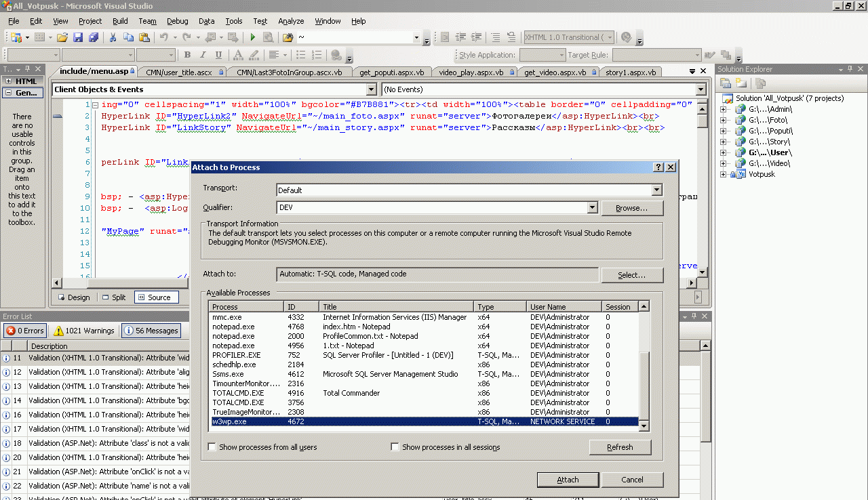Click the Background Color highlighter icon
The height and width of the screenshot is (500, 868).
pos(253,55)
